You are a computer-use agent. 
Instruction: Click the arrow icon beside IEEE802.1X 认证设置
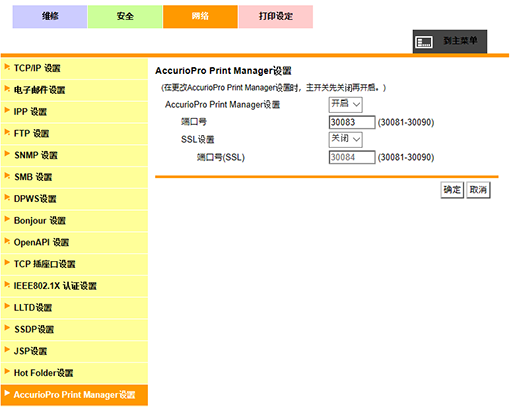tap(7, 285)
